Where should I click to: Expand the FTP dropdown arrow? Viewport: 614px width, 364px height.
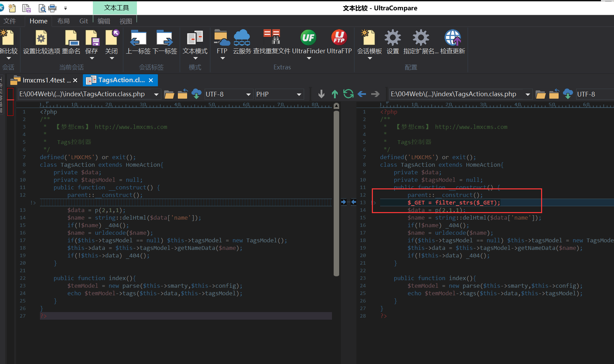223,58
